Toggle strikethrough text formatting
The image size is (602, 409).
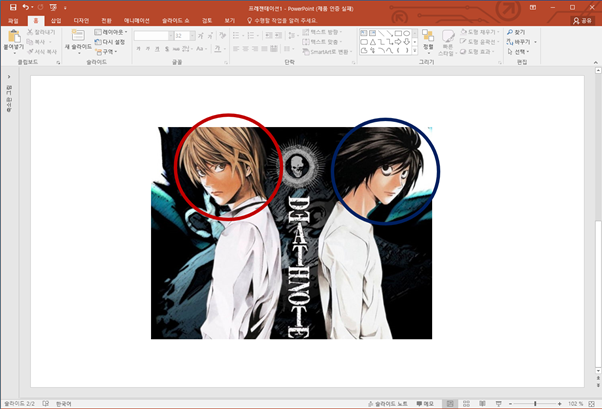(x=176, y=49)
